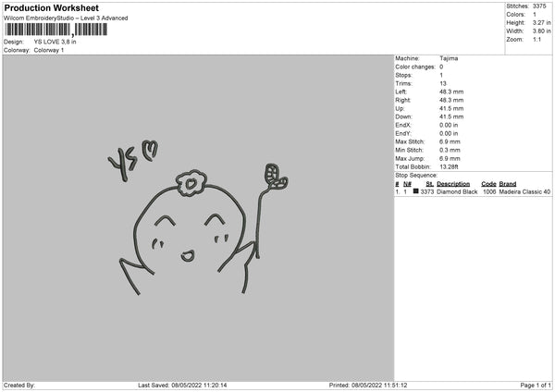
Task: Click the Zoom value "1:1"
Action: point(536,39)
